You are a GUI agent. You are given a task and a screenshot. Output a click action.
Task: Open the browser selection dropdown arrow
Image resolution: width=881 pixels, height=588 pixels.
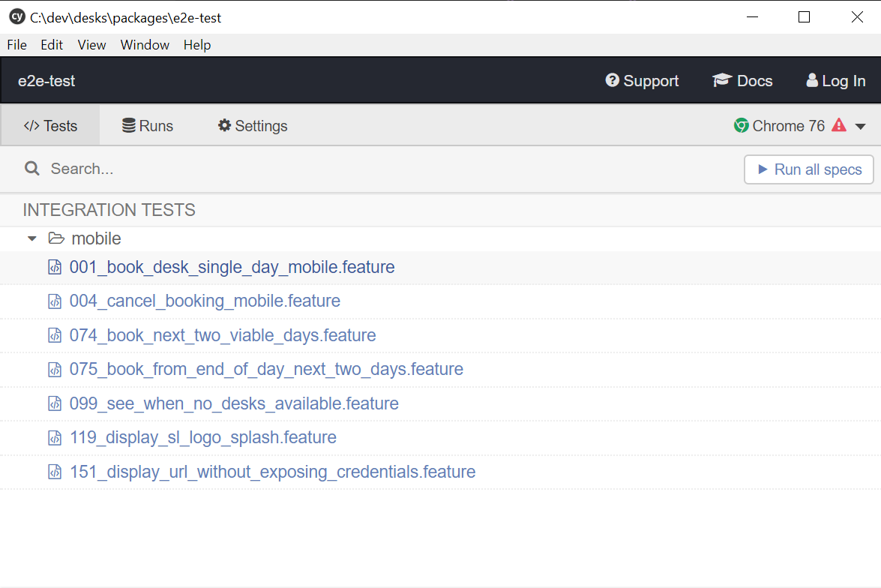coord(860,127)
